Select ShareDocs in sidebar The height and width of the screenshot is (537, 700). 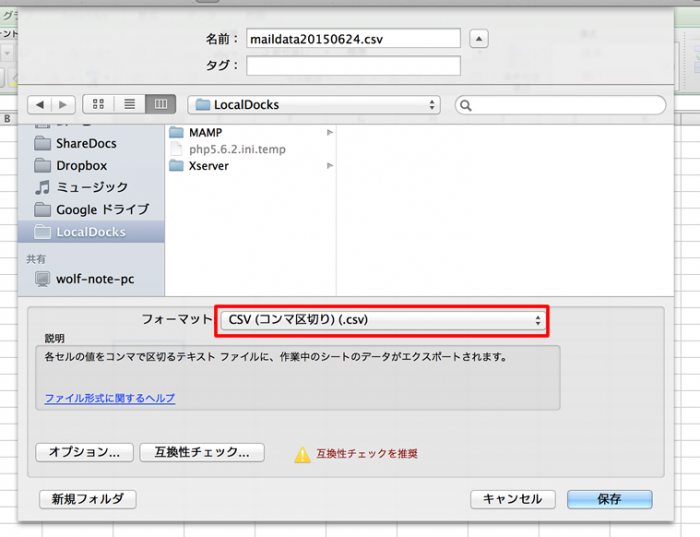click(91, 143)
